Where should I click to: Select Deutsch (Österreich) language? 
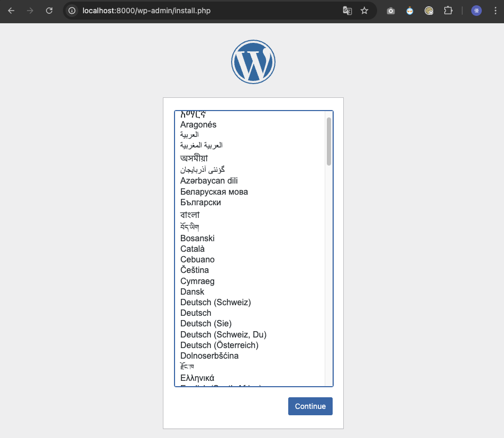pos(250,345)
